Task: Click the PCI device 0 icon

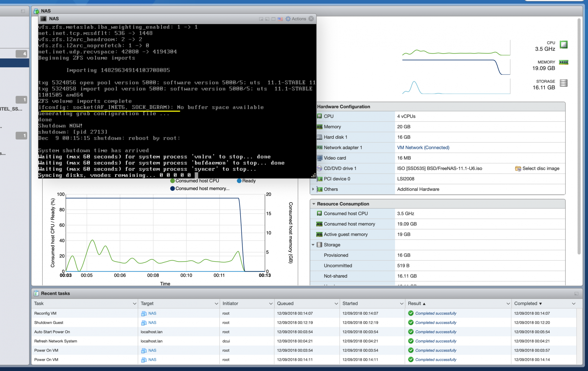Action: pos(319,179)
